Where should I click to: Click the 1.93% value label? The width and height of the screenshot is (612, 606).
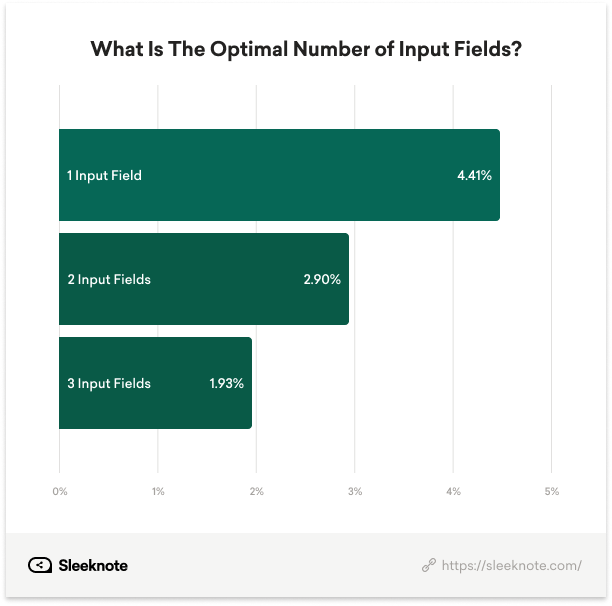(226, 383)
